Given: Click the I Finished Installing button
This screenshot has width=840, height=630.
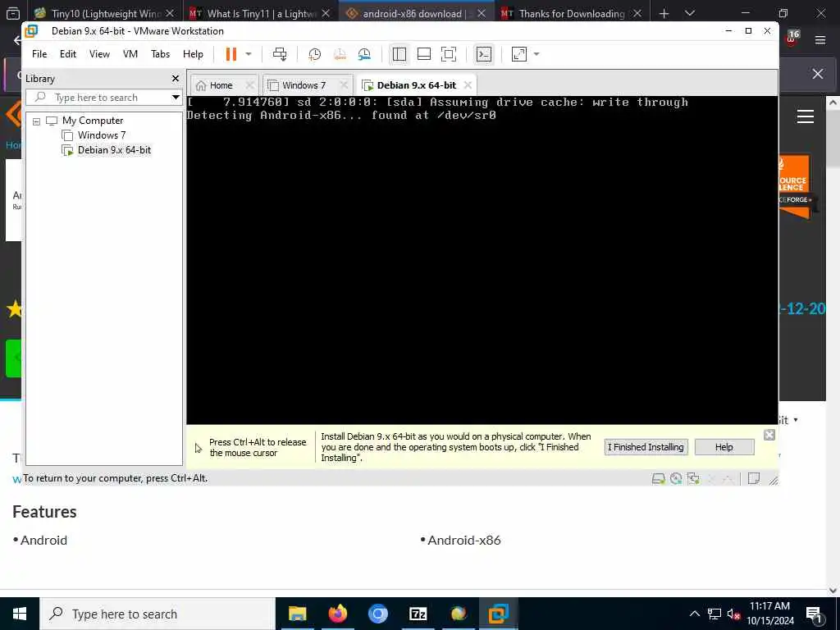Looking at the screenshot, I should click(646, 447).
